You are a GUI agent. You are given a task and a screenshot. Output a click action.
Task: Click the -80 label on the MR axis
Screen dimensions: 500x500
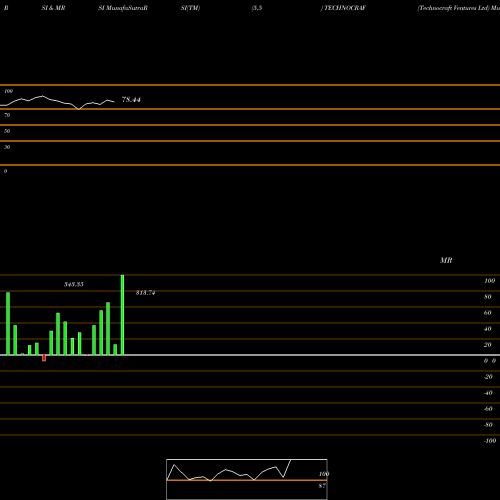488,425
